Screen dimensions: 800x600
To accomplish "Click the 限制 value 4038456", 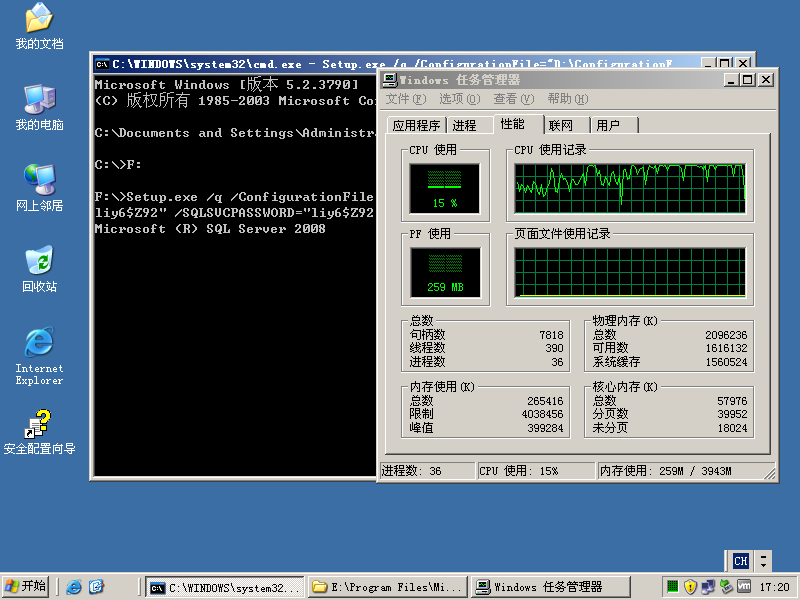I will click(x=542, y=414).
